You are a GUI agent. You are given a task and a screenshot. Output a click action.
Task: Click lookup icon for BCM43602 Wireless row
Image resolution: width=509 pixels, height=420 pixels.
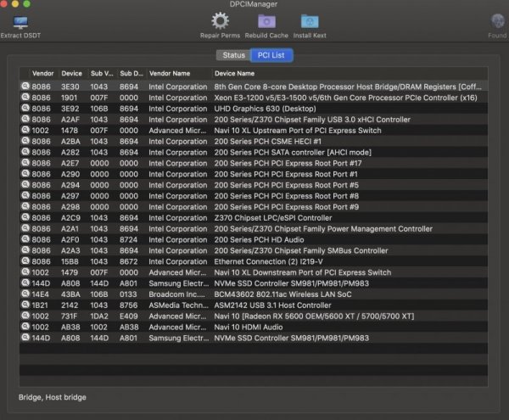[x=25, y=294]
